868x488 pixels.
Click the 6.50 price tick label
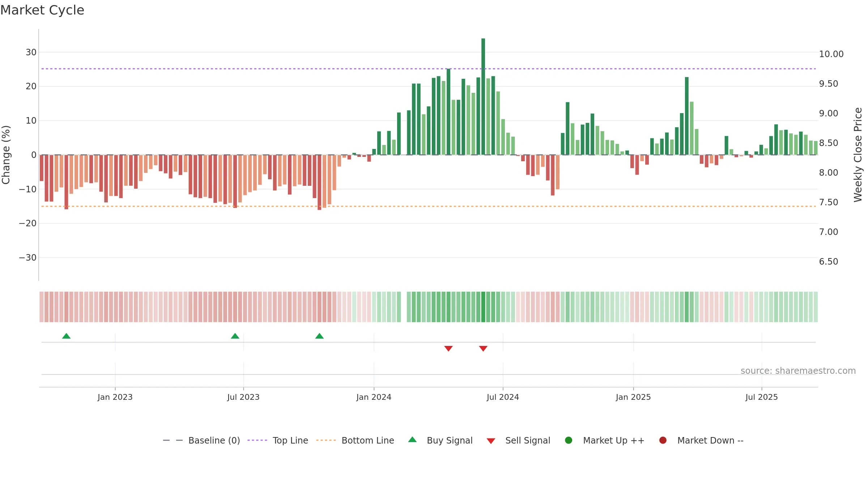[829, 262]
